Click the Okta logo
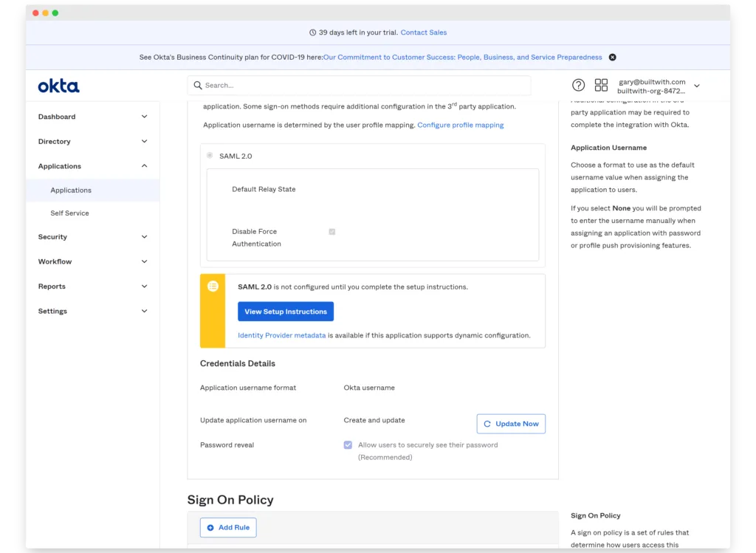Screen dimensions: 756x553 [58, 86]
